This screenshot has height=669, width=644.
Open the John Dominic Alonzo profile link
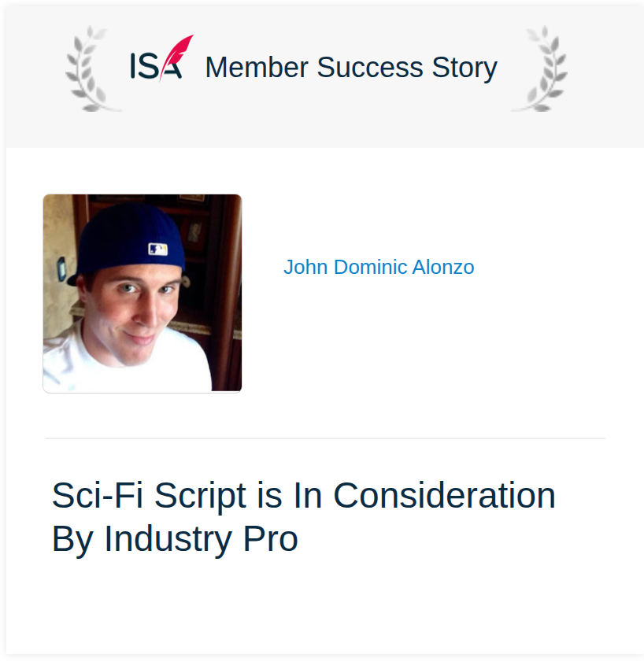pos(379,267)
